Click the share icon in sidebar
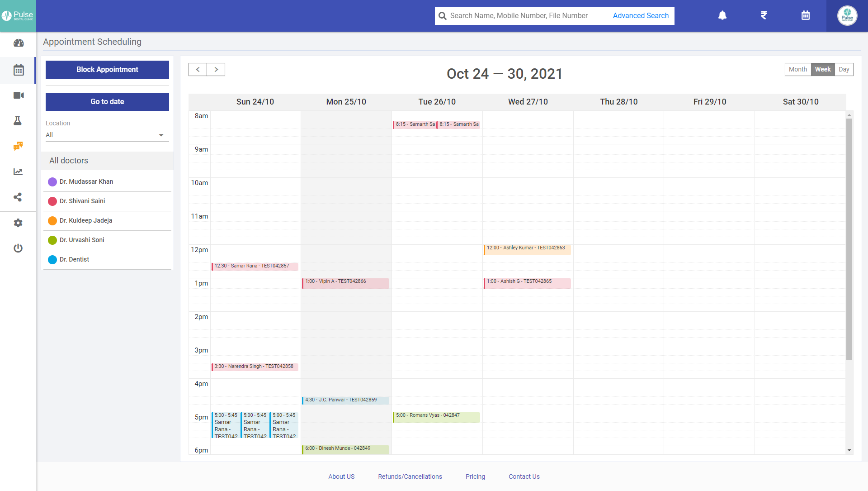This screenshot has width=868, height=491. pos(18,197)
